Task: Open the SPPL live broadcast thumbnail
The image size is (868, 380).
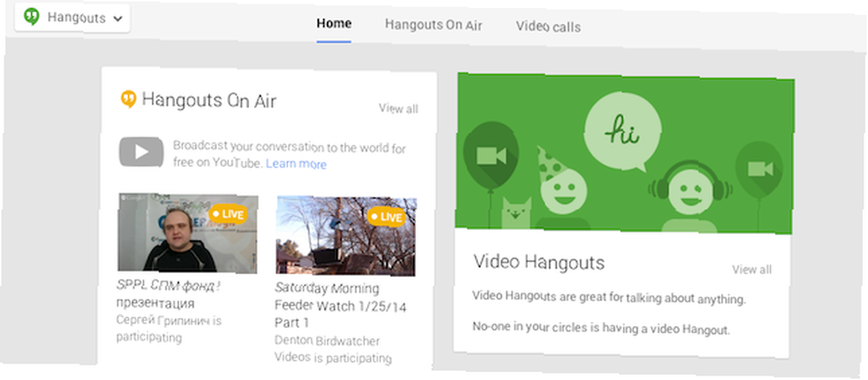Action: coord(187,233)
